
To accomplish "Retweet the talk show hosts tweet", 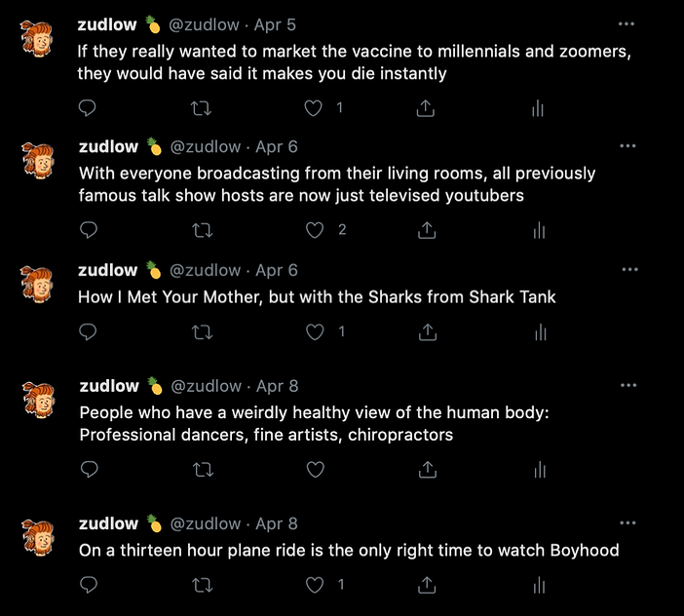I will (x=204, y=231).
